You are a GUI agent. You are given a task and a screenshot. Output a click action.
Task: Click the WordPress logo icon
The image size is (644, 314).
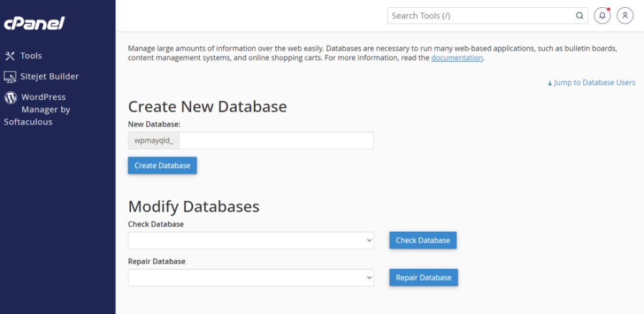click(10, 97)
